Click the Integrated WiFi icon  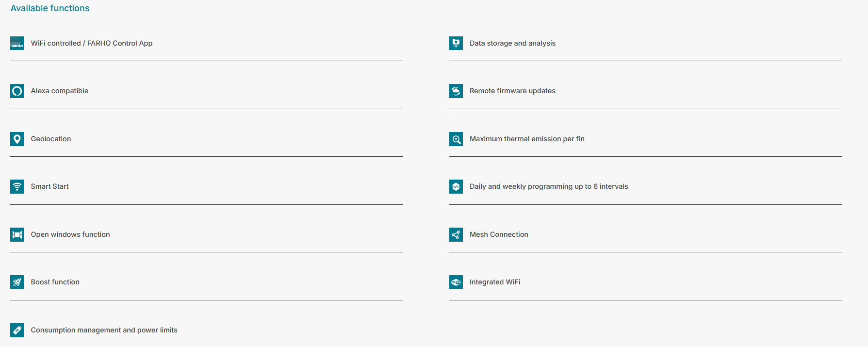click(x=456, y=282)
